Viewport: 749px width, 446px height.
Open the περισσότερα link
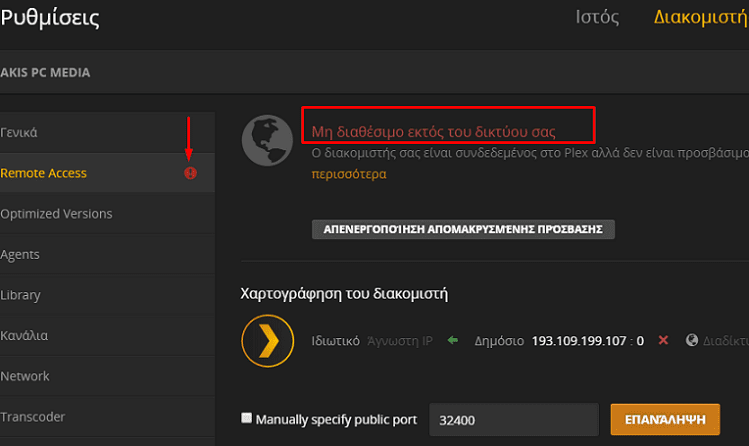pos(349,174)
